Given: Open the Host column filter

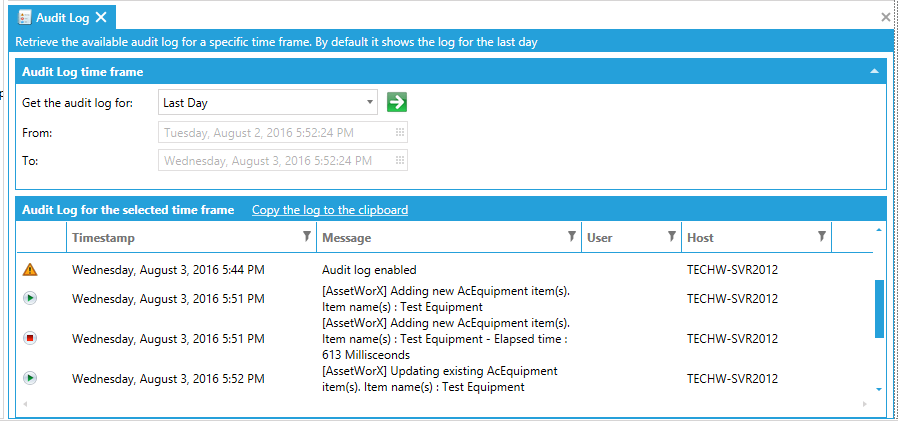Looking at the screenshot, I should click(821, 237).
